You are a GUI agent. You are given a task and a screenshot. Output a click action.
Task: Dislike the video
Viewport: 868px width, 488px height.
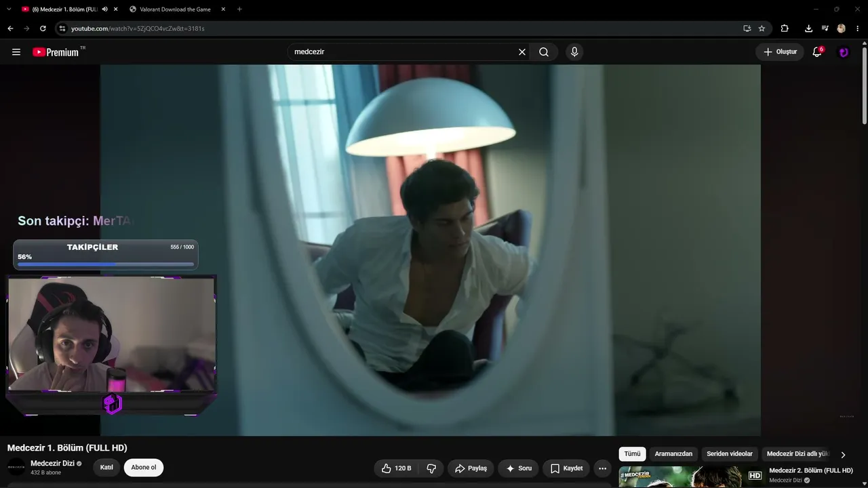click(x=431, y=468)
